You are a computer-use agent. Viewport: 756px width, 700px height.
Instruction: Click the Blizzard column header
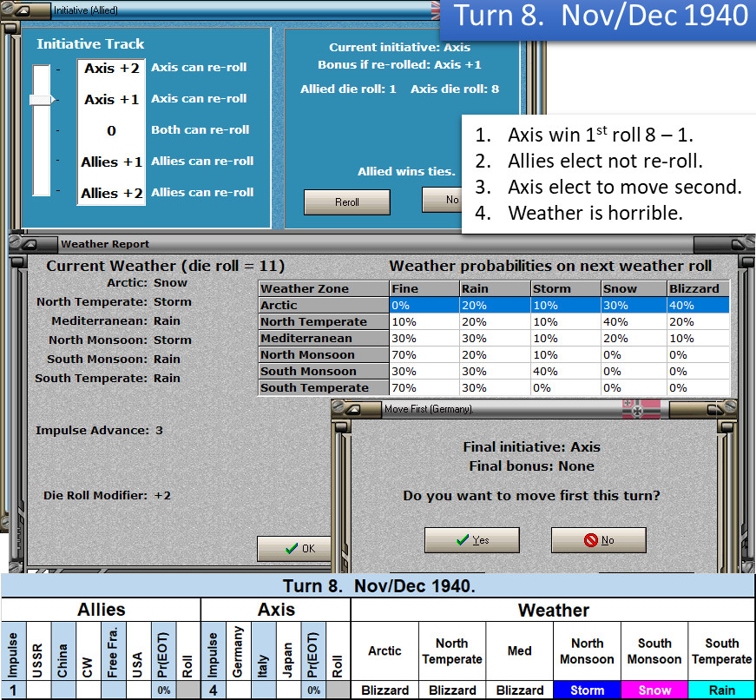698,288
